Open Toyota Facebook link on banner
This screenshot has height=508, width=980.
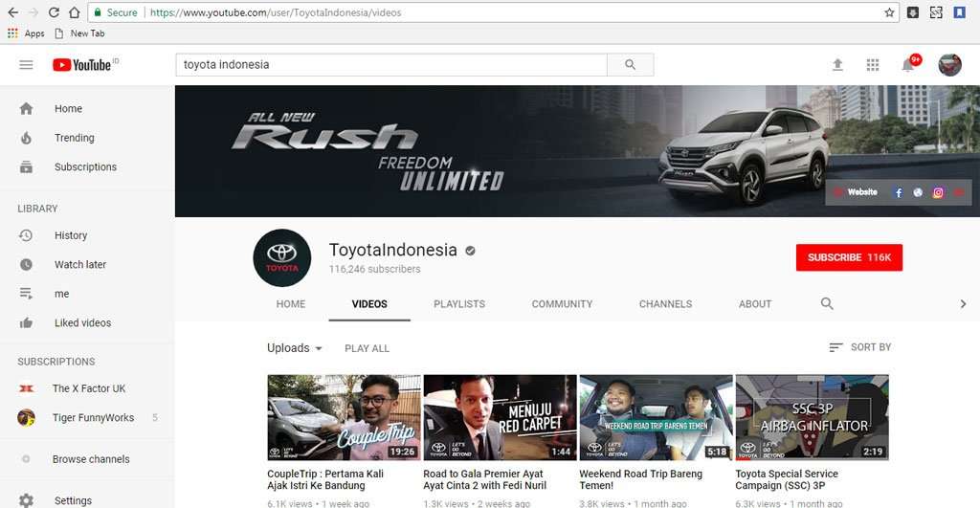click(898, 192)
